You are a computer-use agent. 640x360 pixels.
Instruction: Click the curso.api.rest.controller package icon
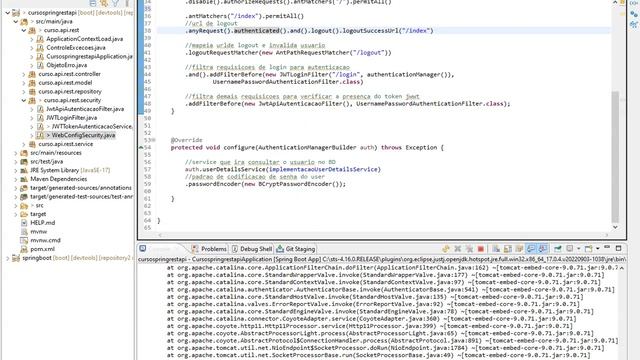pyautogui.click(x=32, y=74)
